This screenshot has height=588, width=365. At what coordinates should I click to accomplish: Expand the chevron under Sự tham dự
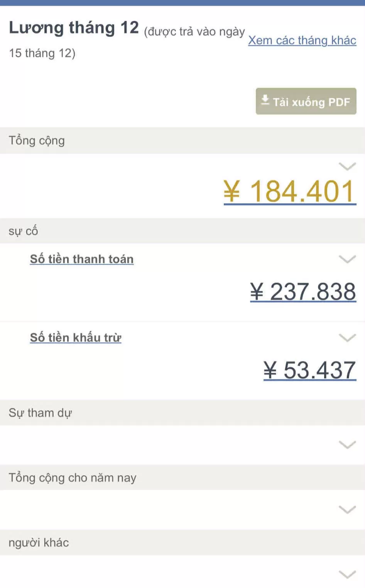(347, 445)
